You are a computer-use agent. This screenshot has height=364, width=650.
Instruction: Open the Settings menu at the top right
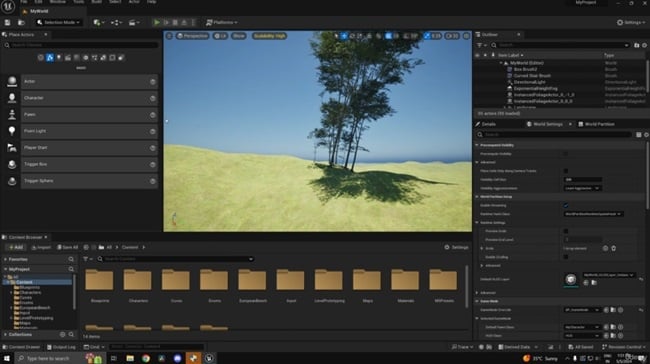click(631, 22)
